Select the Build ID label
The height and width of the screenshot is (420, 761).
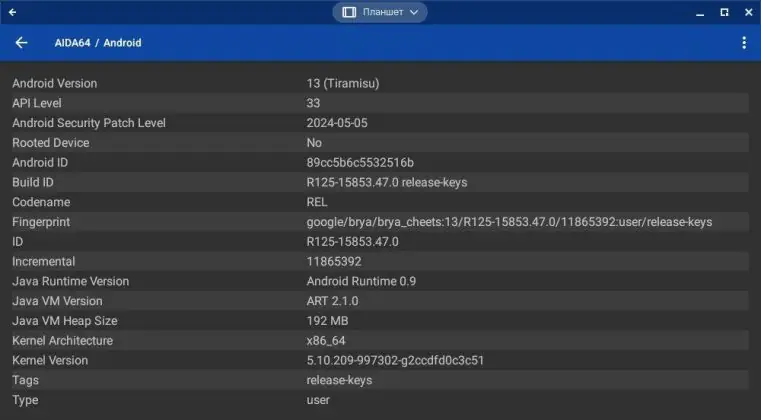[33, 183]
